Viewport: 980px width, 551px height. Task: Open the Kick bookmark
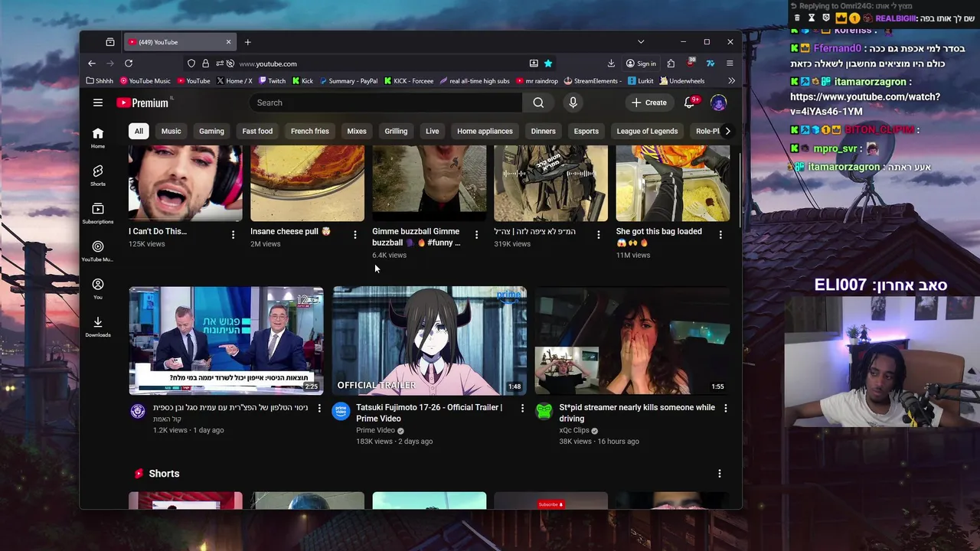coord(302,80)
